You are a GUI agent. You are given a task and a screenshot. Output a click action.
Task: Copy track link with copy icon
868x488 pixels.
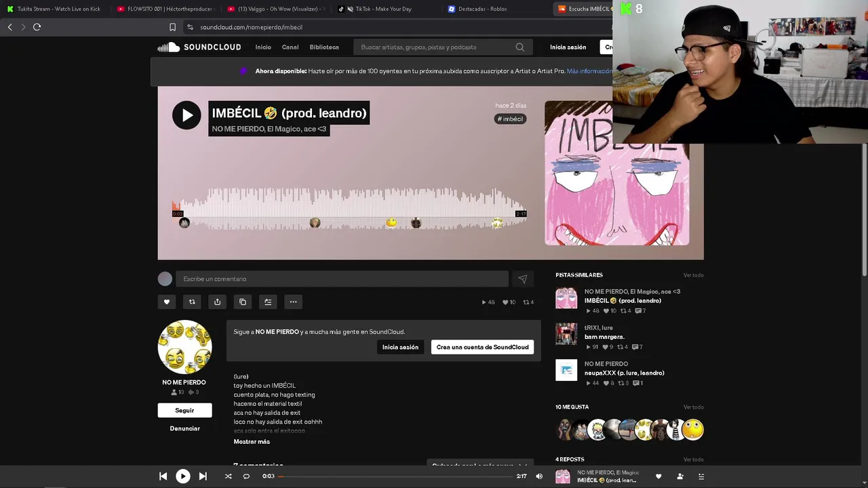click(243, 302)
